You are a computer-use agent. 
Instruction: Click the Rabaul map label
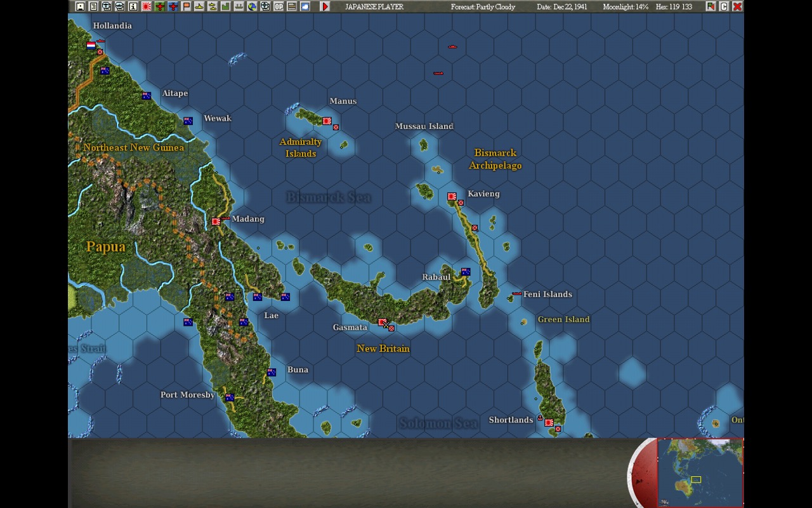pos(436,277)
